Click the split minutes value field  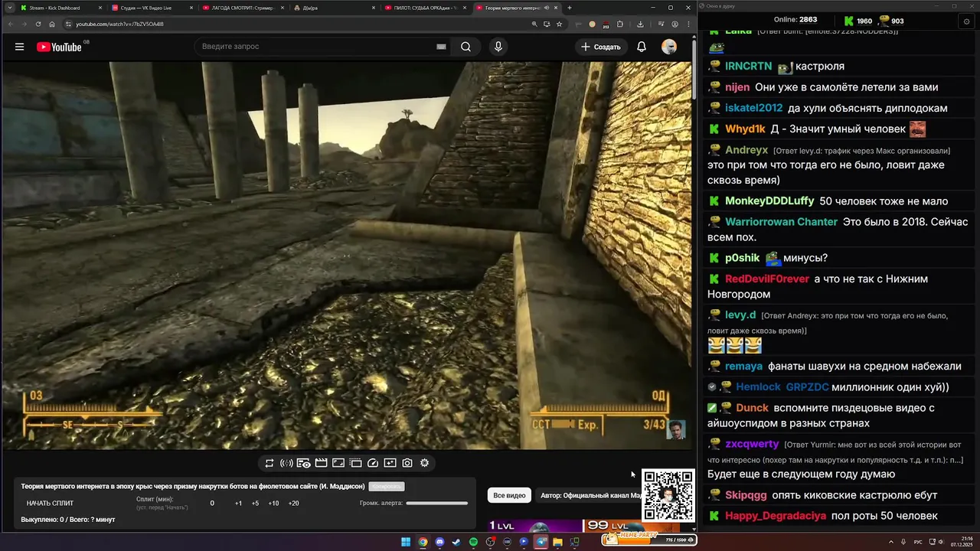tap(212, 504)
